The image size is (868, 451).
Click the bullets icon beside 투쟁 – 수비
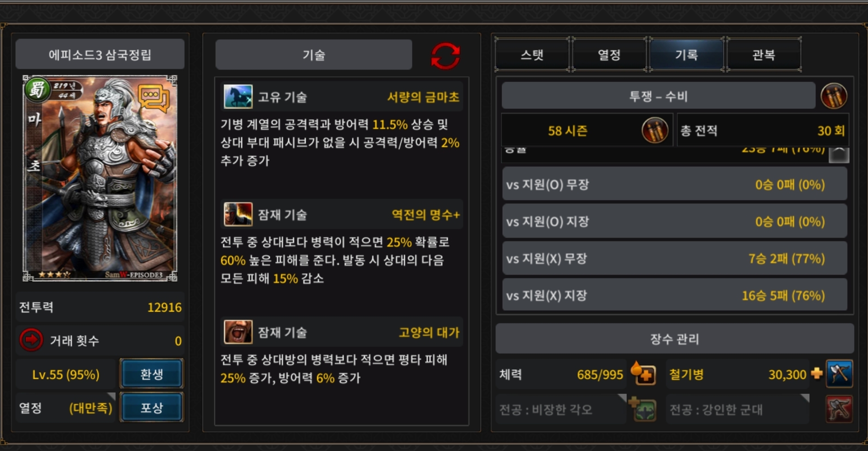pyautogui.click(x=833, y=96)
